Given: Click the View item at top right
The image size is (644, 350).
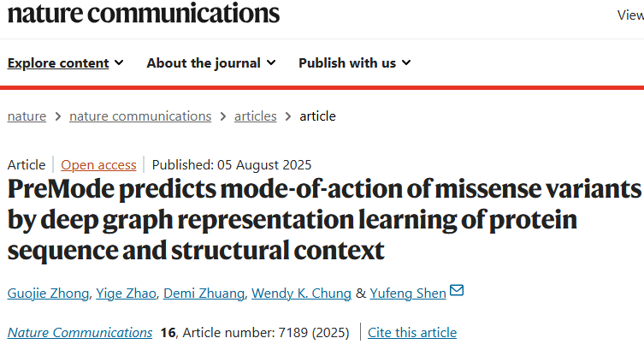Looking at the screenshot, I should point(630,15).
